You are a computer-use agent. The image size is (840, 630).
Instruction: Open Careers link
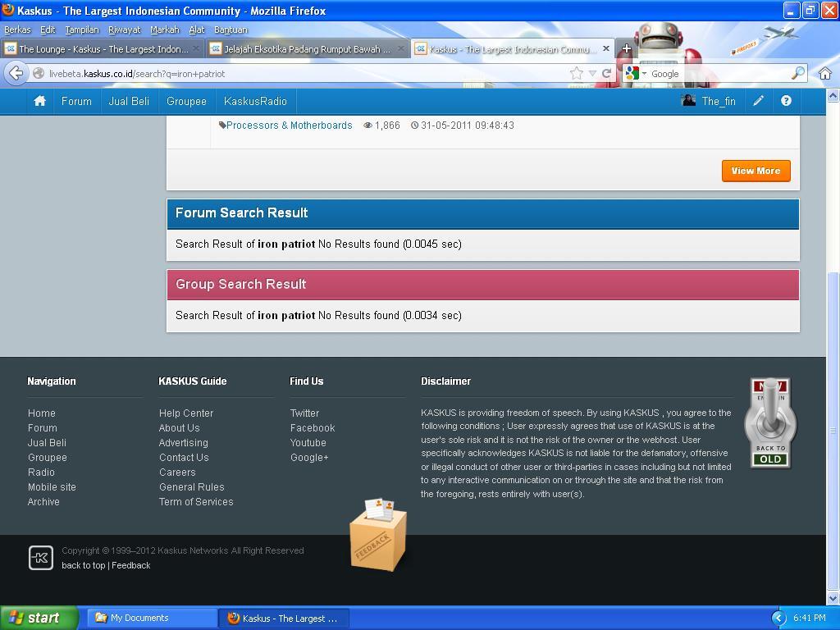[177, 472]
